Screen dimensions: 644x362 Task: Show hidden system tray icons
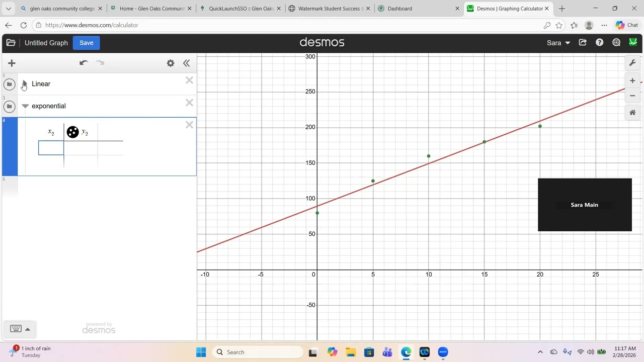click(x=540, y=352)
